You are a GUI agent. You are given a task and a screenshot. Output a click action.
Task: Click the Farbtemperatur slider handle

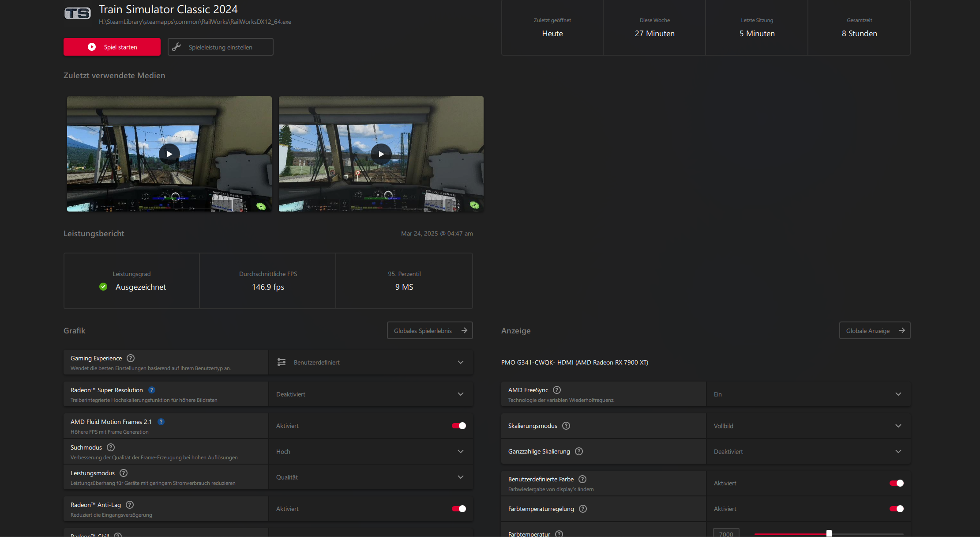click(x=829, y=533)
